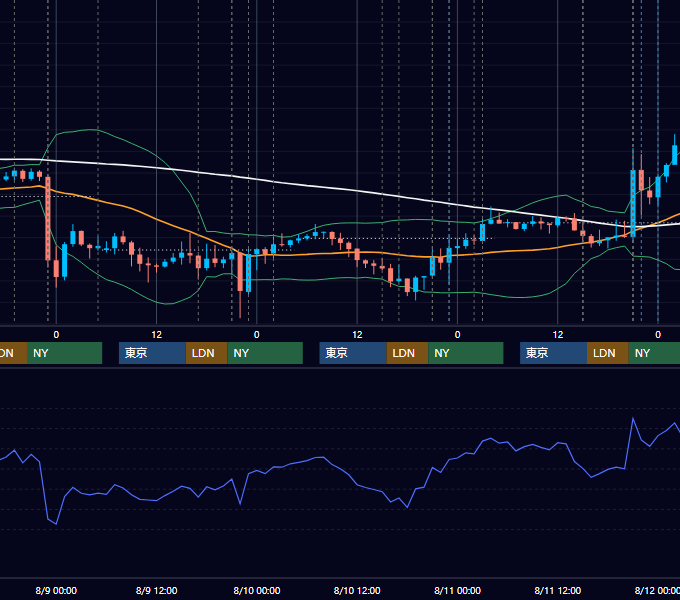The image size is (680, 600).
Task: Select the 8/10 NY session block
Action: [466, 353]
